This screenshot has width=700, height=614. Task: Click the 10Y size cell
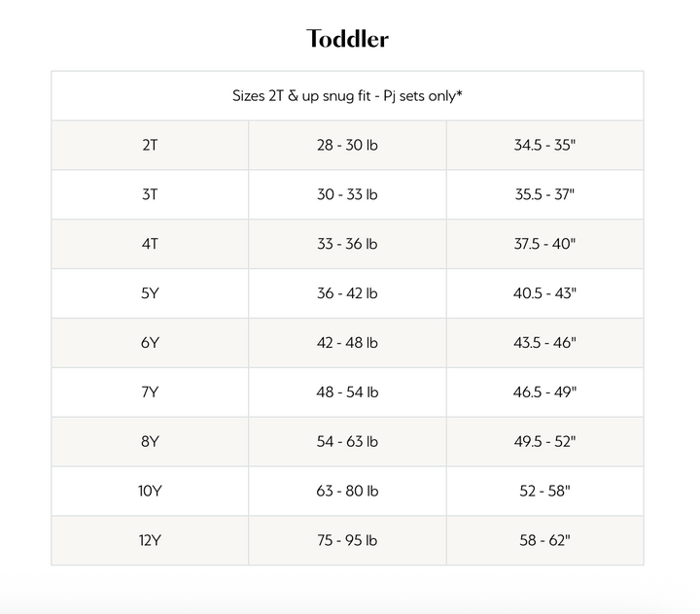(150, 492)
